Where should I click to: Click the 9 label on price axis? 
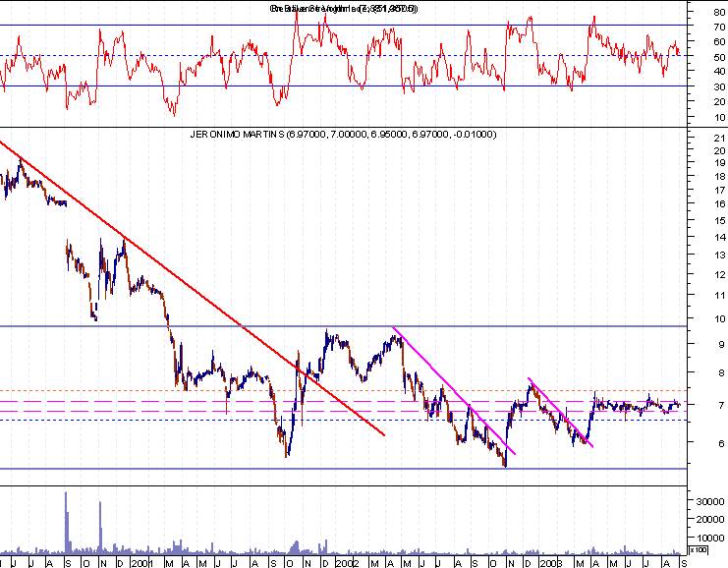721,345
